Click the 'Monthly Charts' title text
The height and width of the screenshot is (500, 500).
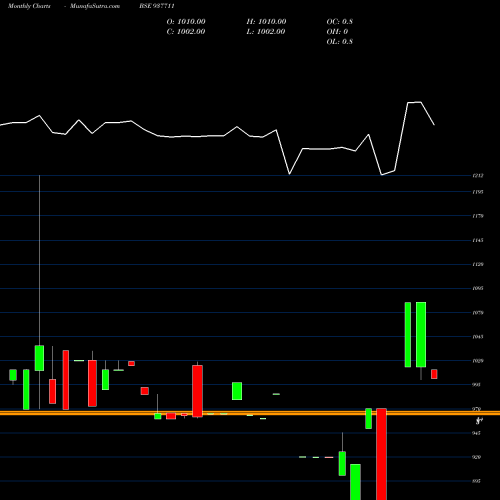29,6
